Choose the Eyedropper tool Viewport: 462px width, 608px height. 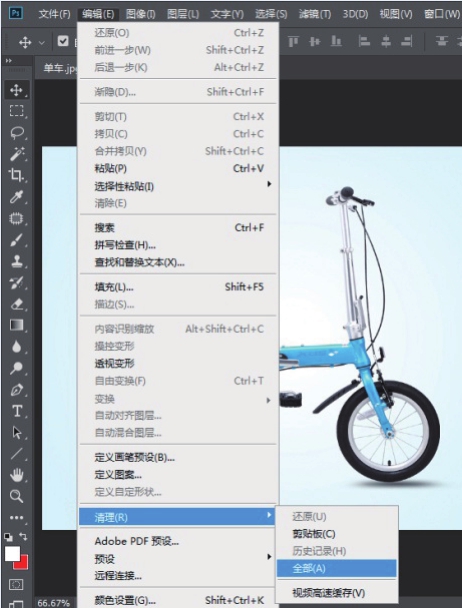point(16,197)
